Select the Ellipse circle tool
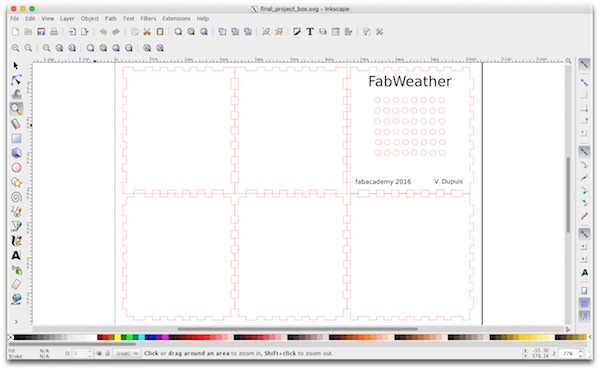The height and width of the screenshot is (370, 600). [16, 168]
